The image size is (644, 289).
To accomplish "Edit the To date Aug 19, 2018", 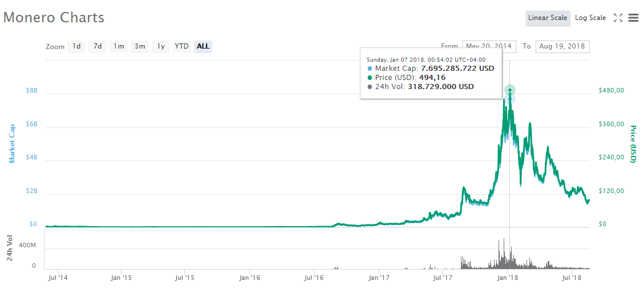I will (562, 46).
